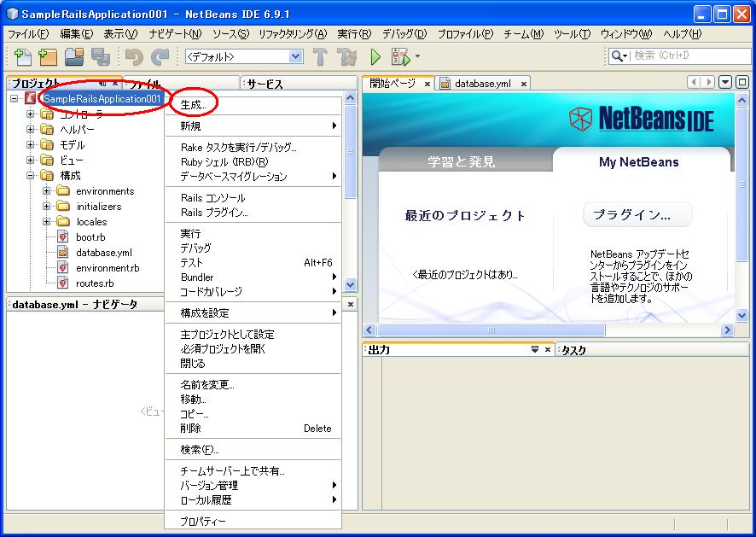Expand the ヘルパー folder node
The height and width of the screenshot is (537, 756).
[x=30, y=129]
